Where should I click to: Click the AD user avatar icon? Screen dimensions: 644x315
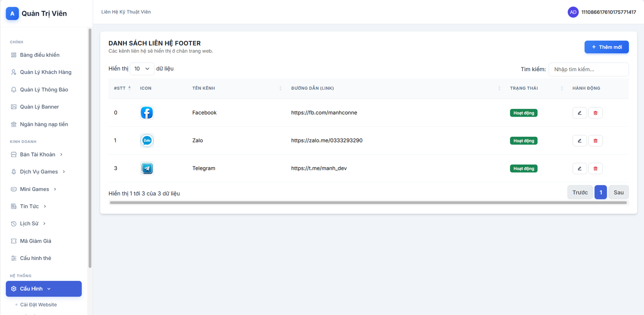click(x=573, y=12)
